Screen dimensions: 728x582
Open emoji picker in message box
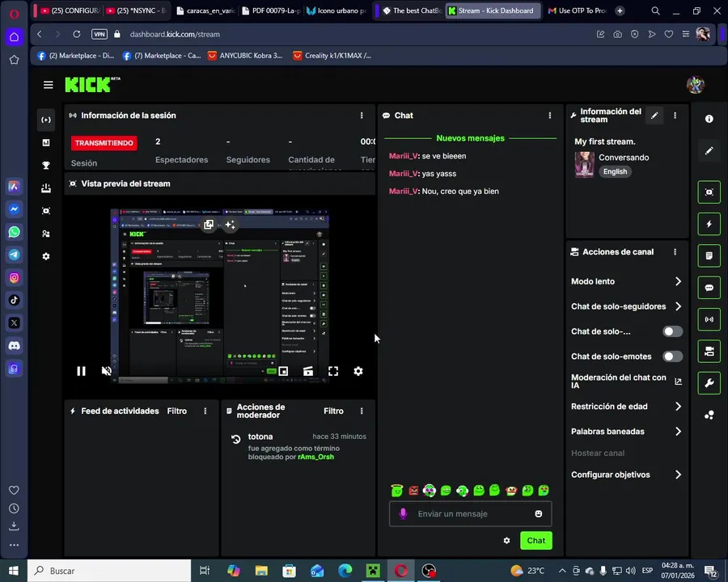(539, 514)
